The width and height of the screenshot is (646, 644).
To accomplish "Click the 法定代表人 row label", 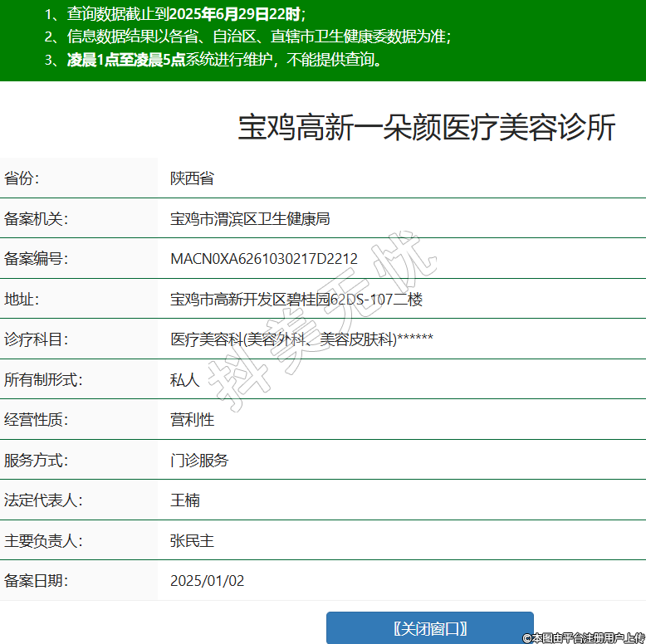I will [43, 500].
